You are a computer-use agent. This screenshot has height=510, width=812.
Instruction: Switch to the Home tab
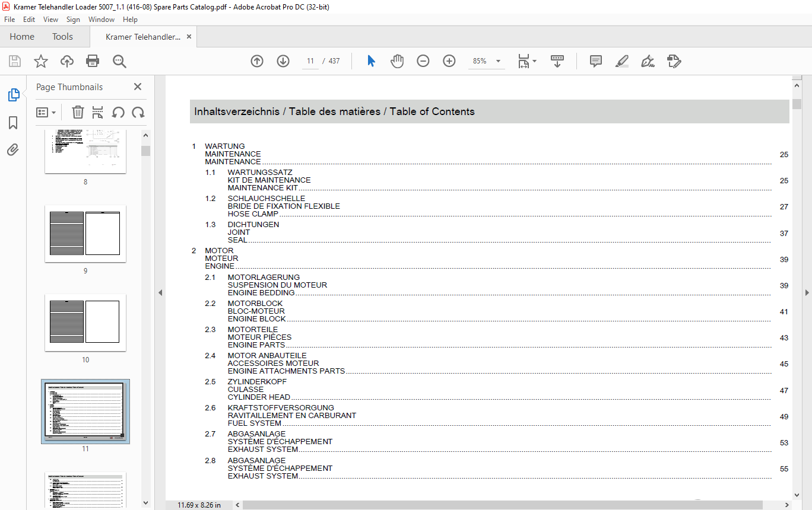click(22, 37)
